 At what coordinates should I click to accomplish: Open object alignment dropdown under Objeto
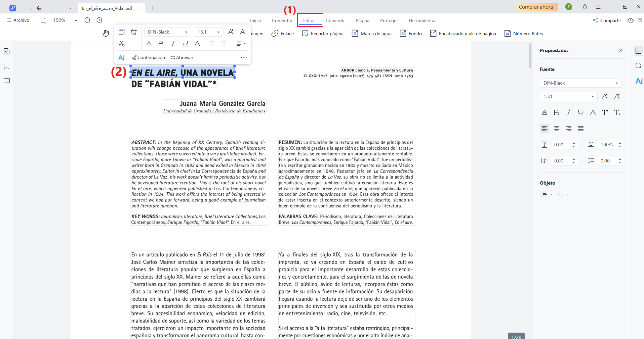[547, 194]
